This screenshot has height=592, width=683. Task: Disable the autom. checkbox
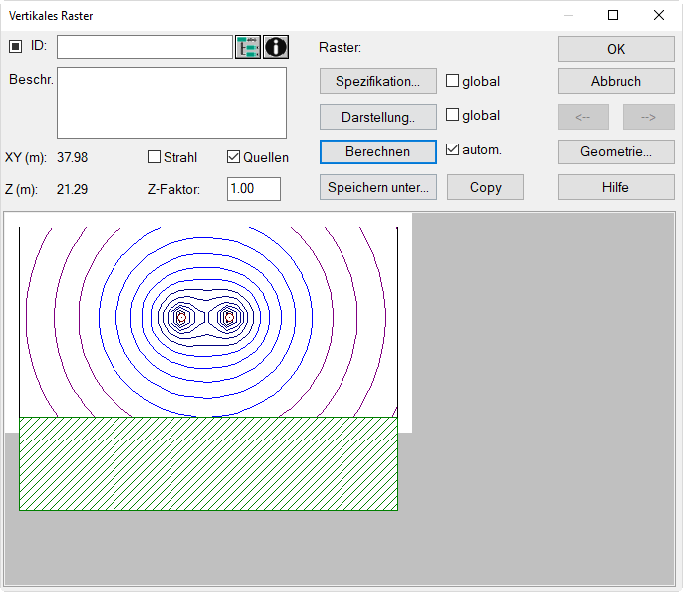pyautogui.click(x=453, y=149)
